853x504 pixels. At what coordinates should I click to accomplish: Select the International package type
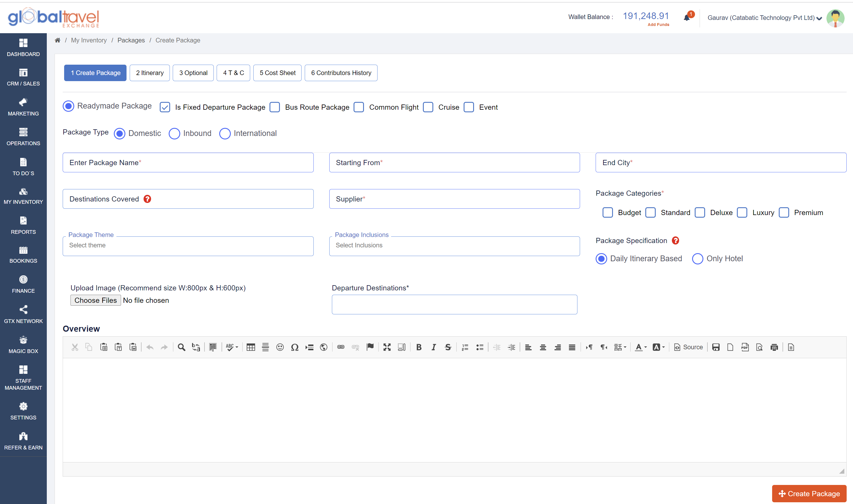click(225, 133)
